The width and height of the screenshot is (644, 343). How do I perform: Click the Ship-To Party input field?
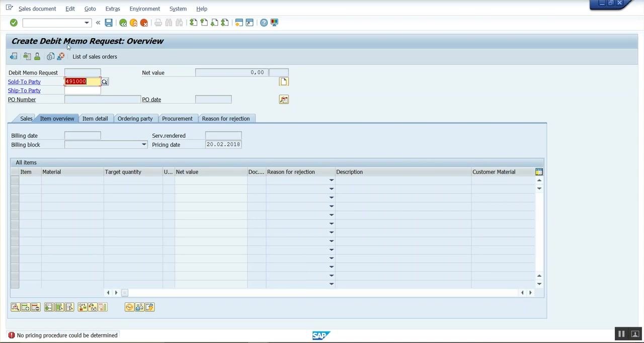[x=83, y=91]
